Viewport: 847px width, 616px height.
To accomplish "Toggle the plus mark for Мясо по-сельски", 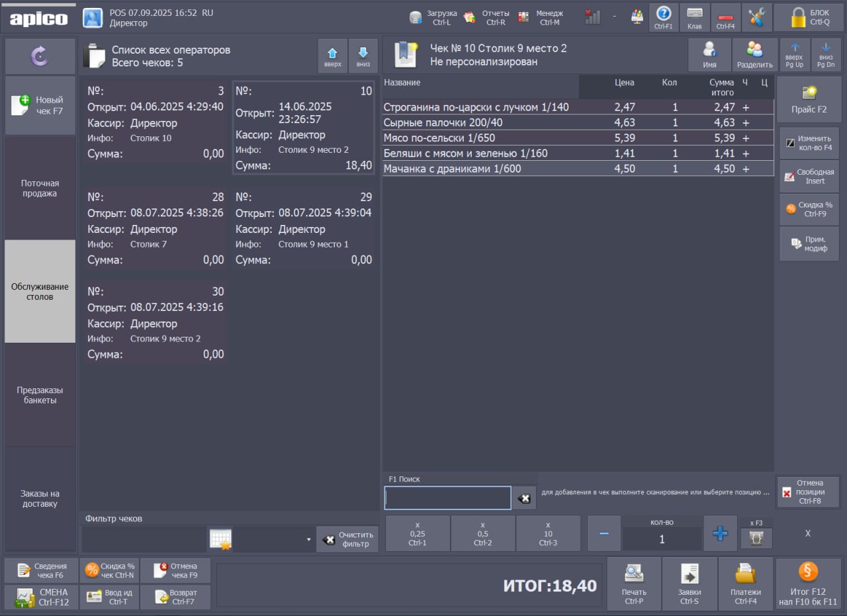I will coord(746,138).
